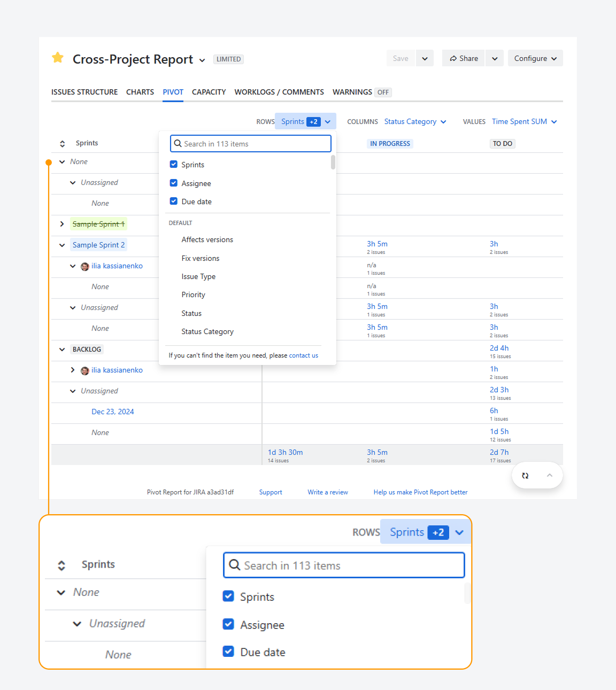Open the Write a review link
The width and height of the screenshot is (616, 690).
pyautogui.click(x=328, y=492)
